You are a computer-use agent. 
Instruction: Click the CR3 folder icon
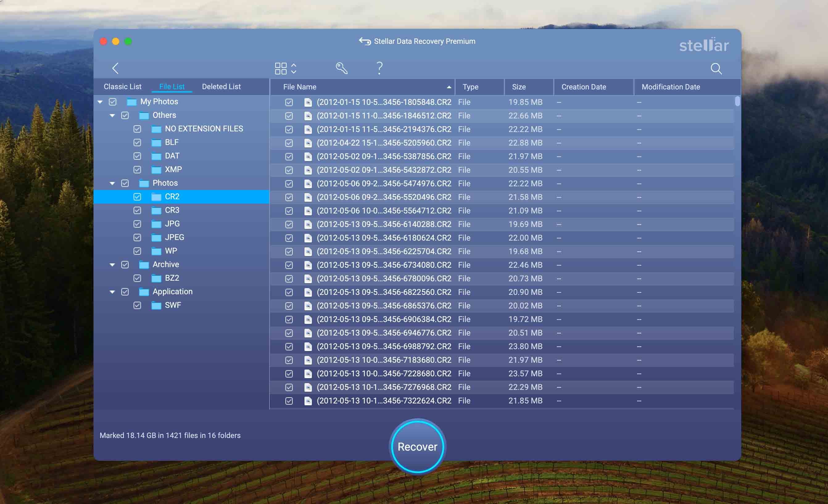[156, 211]
